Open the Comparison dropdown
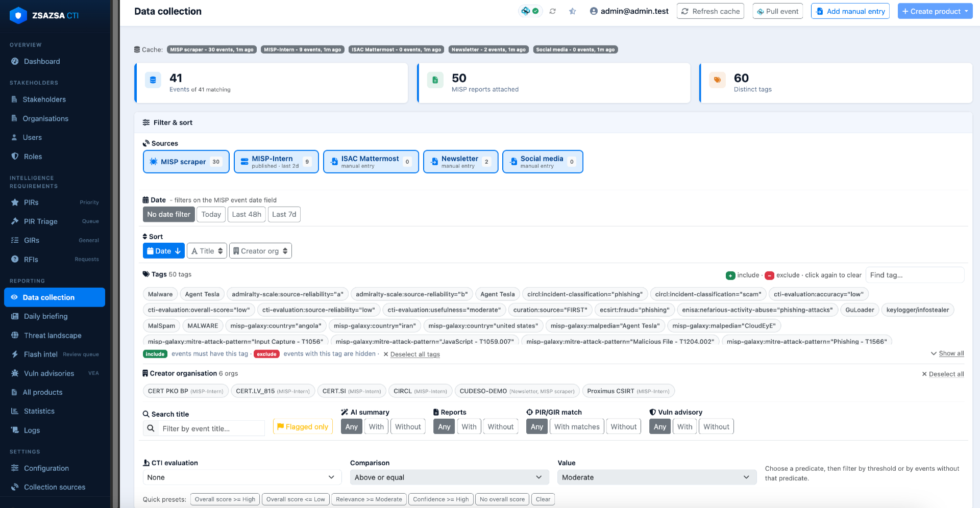The width and height of the screenshot is (980, 508). coord(449,477)
